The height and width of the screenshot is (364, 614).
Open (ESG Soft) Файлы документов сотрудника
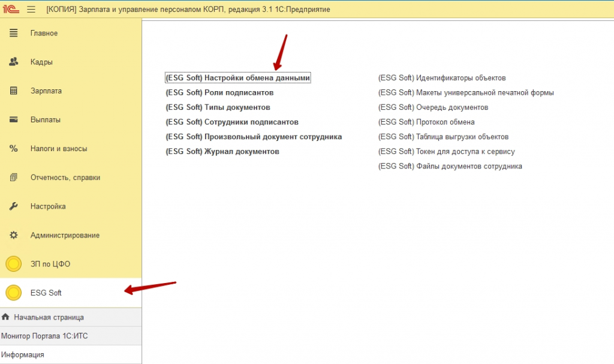(450, 166)
